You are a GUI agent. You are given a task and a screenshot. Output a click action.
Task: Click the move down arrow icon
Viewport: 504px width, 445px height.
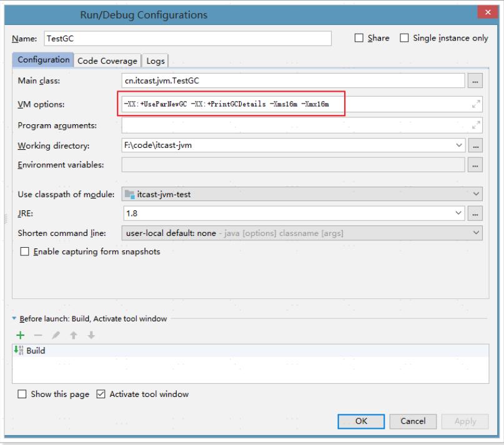pyautogui.click(x=75, y=336)
